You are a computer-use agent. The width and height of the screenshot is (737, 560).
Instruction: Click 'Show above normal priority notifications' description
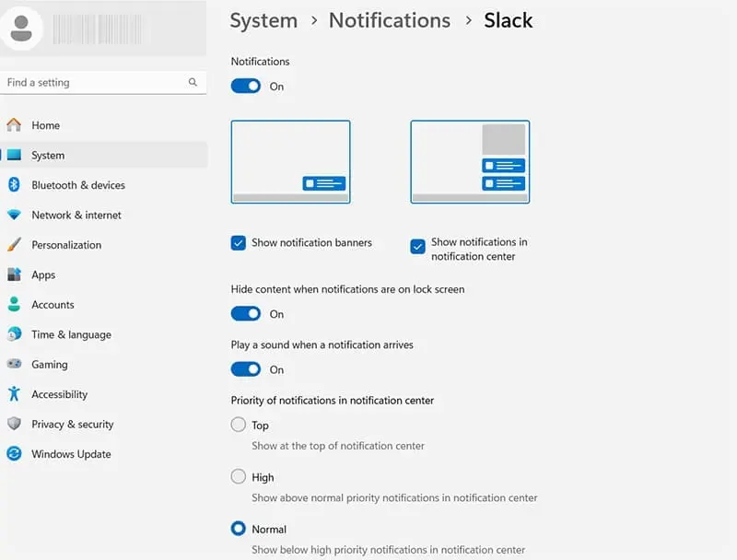click(394, 497)
